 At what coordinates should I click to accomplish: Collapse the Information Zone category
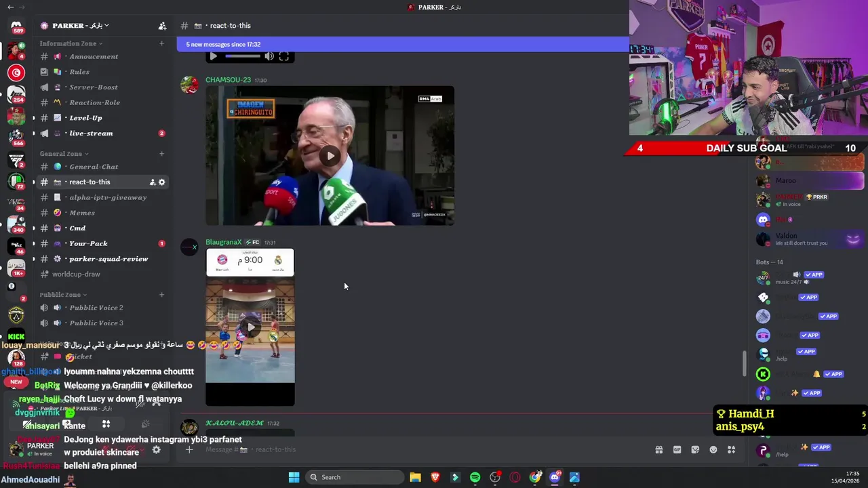[71, 43]
